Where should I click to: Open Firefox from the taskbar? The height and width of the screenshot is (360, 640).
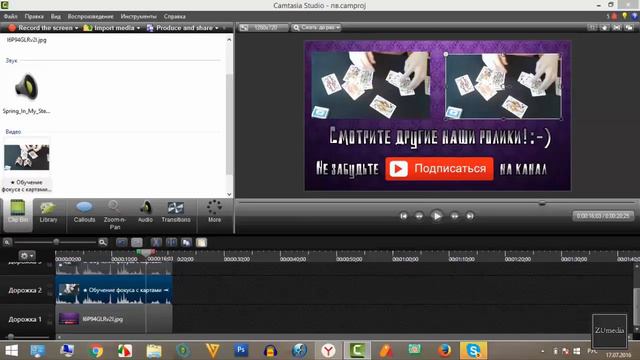(x=444, y=351)
